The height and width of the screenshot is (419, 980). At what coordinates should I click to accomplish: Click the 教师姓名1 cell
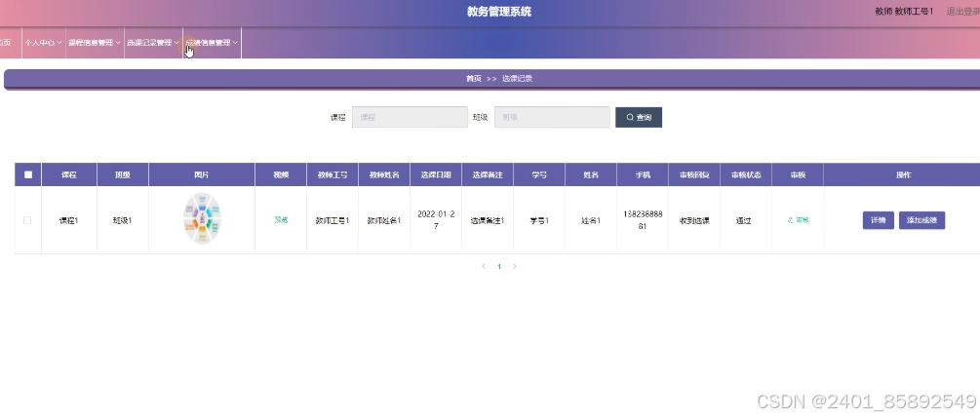[x=384, y=220]
